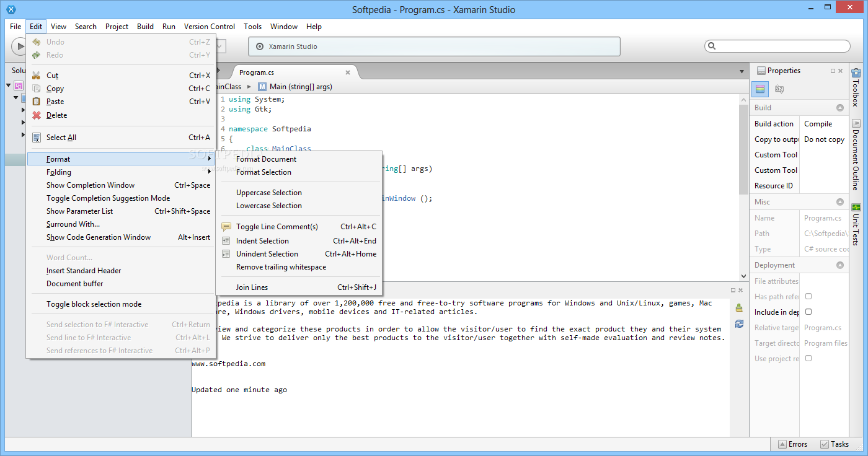Open the Unit Tests side pad icon
868x456 pixels.
pyautogui.click(x=856, y=207)
